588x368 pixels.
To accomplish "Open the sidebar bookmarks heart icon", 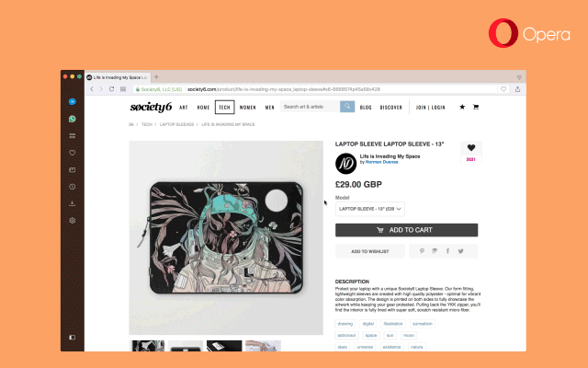I will [73, 153].
